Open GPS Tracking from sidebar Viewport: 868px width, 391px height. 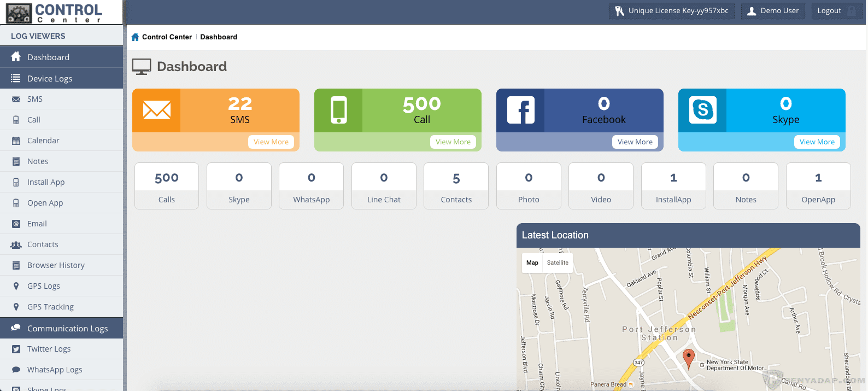50,307
